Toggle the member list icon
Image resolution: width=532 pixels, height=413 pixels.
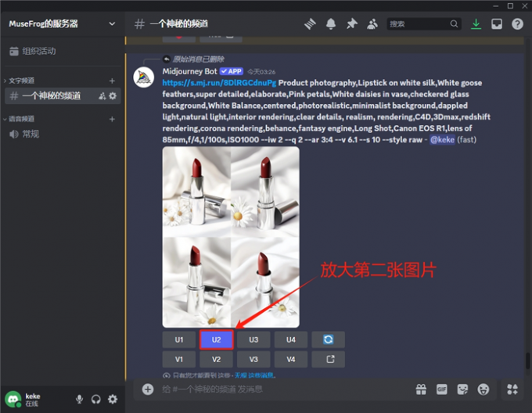click(372, 23)
